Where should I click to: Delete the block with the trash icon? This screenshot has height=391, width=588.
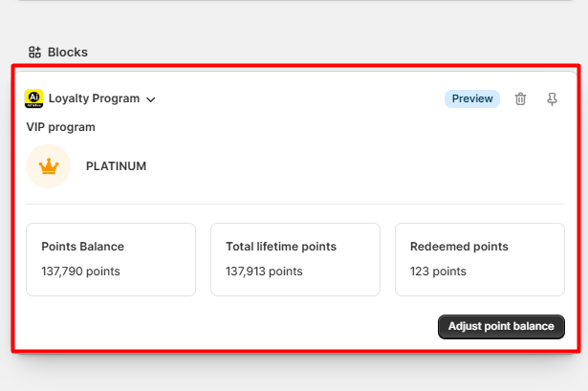(520, 98)
